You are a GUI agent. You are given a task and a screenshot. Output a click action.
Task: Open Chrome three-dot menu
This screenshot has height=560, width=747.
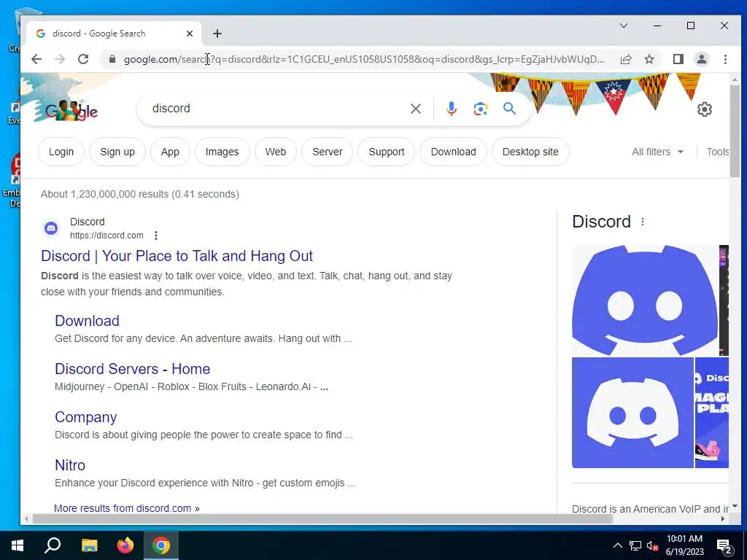725,59
